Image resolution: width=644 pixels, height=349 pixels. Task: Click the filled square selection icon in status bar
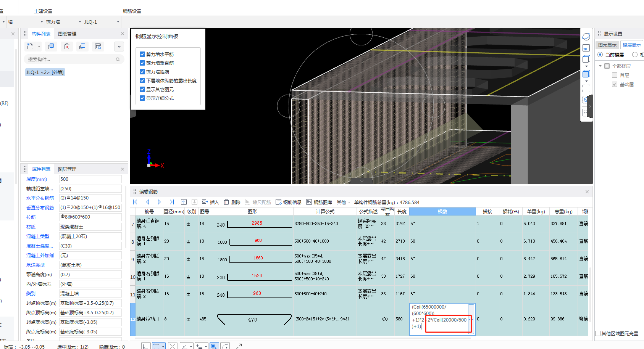pos(214,346)
